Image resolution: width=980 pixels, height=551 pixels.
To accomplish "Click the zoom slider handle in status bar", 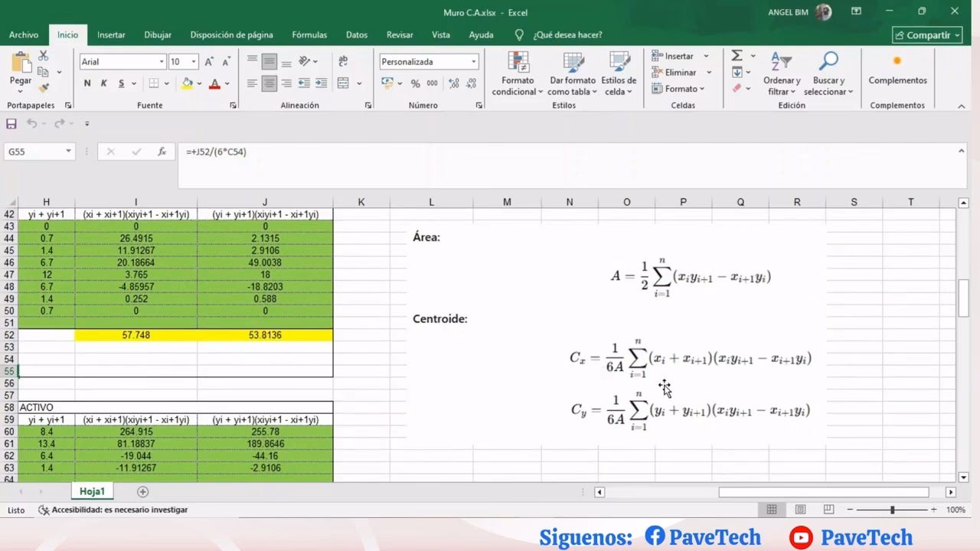I will [892, 510].
